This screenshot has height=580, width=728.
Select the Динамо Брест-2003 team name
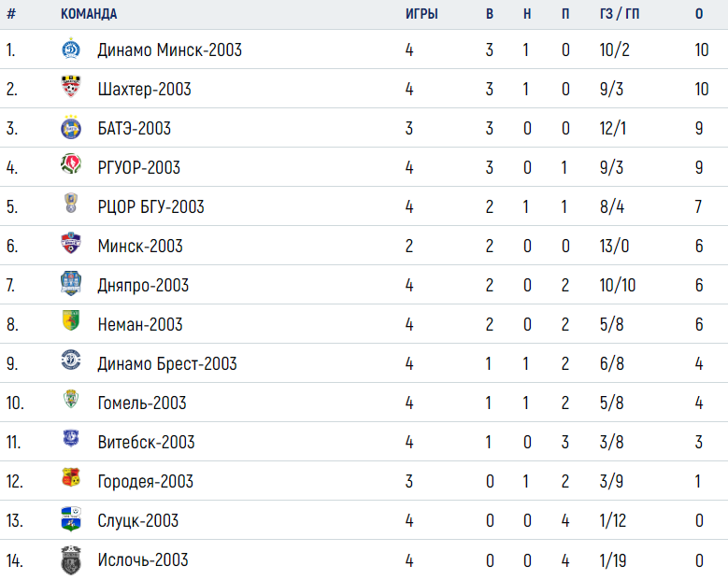[x=167, y=363]
